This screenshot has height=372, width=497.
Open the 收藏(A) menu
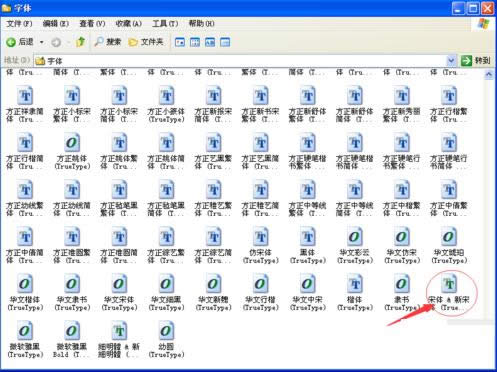pyautogui.click(x=128, y=24)
